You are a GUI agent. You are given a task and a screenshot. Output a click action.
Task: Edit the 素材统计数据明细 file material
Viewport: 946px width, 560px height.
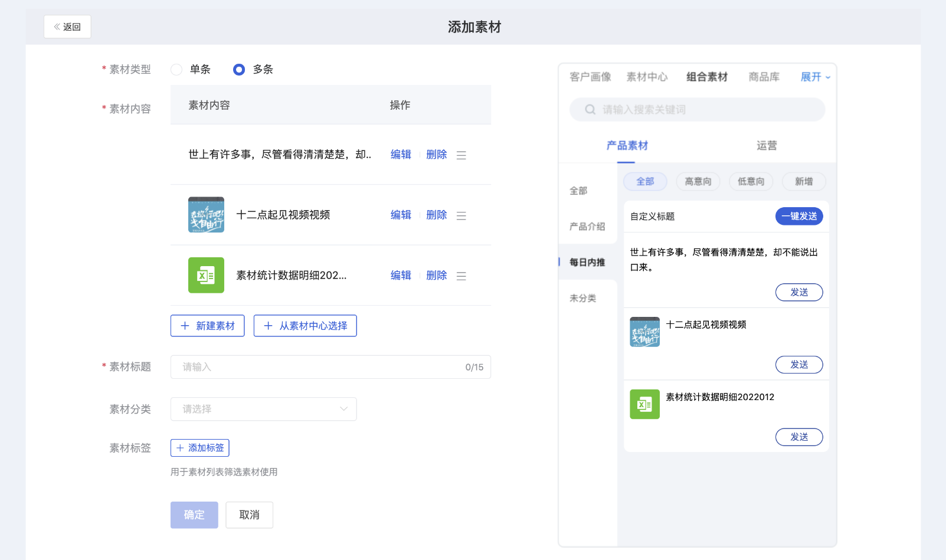pyautogui.click(x=401, y=275)
